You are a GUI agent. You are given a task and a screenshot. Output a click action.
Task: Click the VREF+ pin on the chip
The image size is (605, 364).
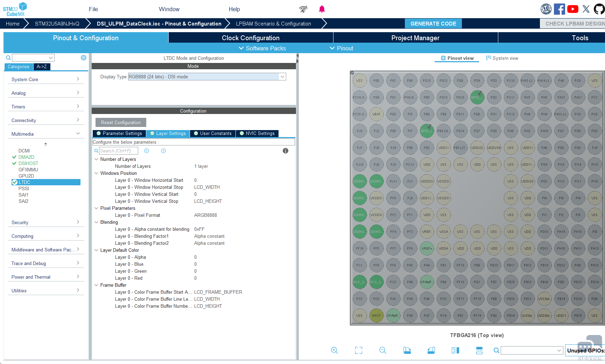coord(427,249)
